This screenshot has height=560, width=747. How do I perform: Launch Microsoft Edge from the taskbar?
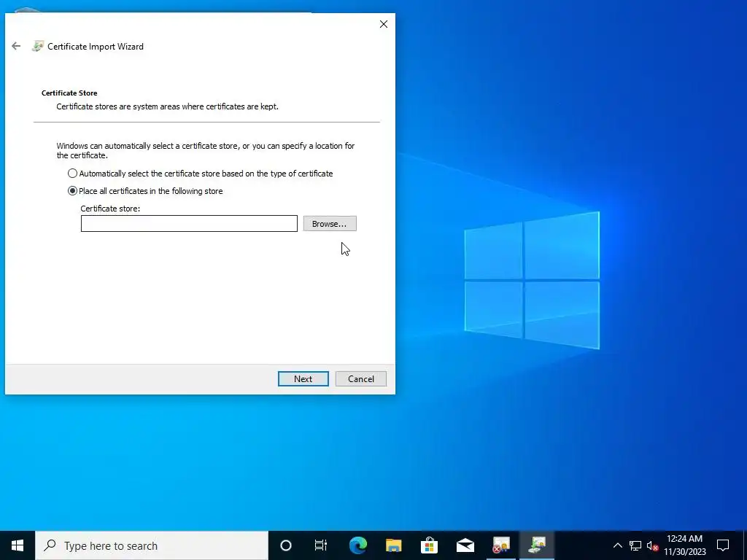point(358,545)
